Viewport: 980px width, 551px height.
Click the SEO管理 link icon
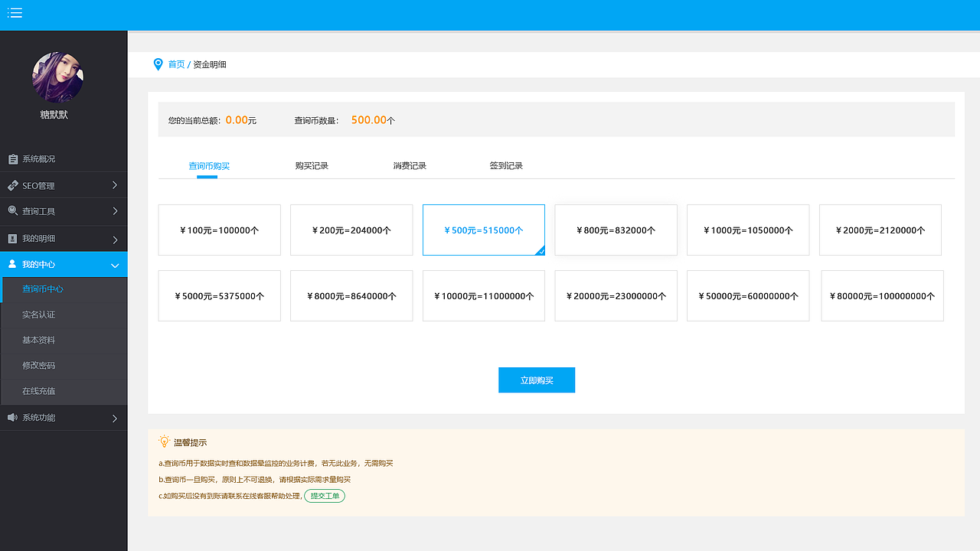(x=13, y=186)
